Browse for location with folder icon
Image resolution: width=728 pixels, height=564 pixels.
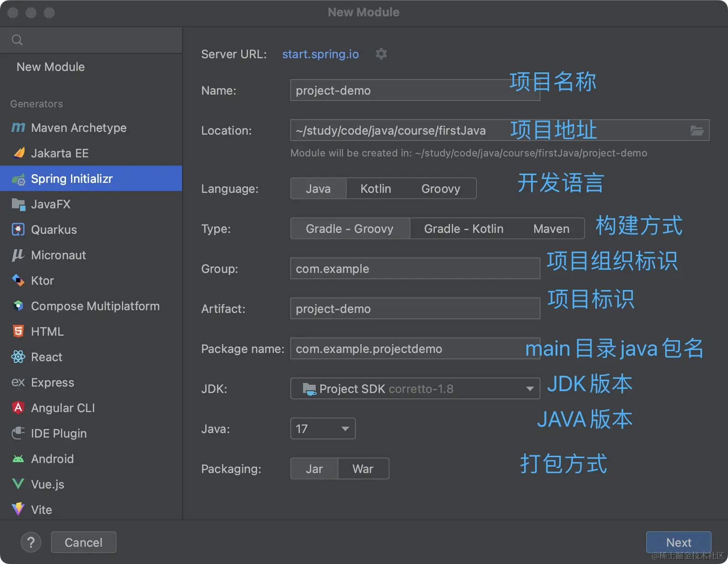pyautogui.click(x=697, y=131)
